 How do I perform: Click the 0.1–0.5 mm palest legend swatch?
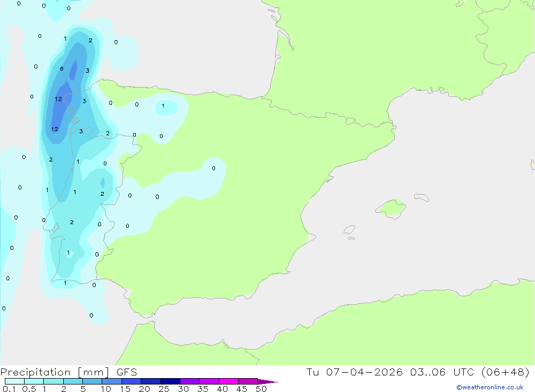tap(14, 381)
